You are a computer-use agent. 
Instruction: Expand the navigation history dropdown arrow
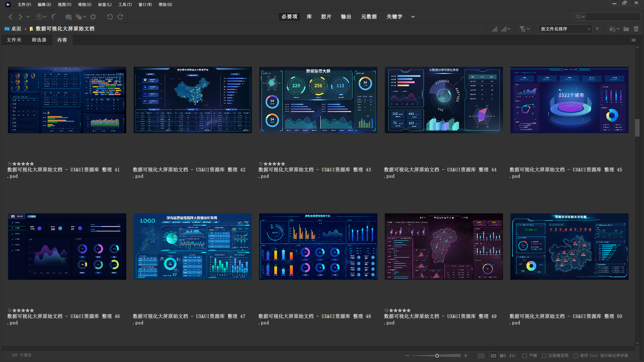click(28, 17)
